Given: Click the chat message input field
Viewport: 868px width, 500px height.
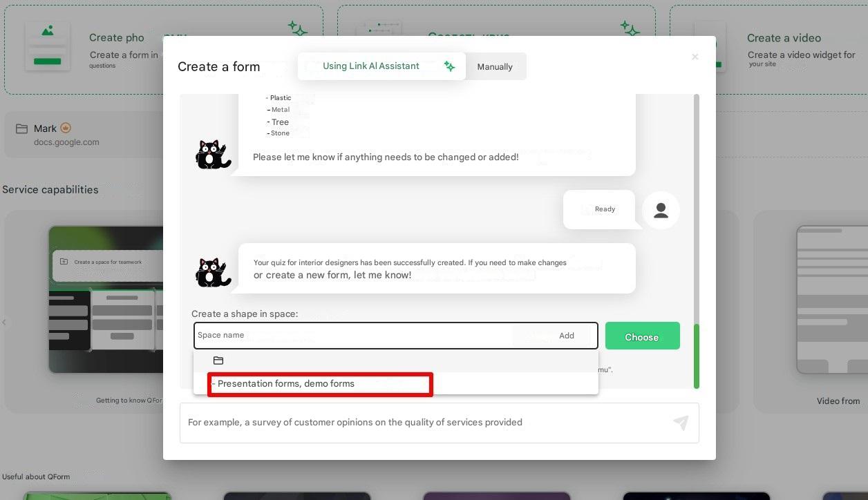Looking at the screenshot, I should click(x=425, y=423).
